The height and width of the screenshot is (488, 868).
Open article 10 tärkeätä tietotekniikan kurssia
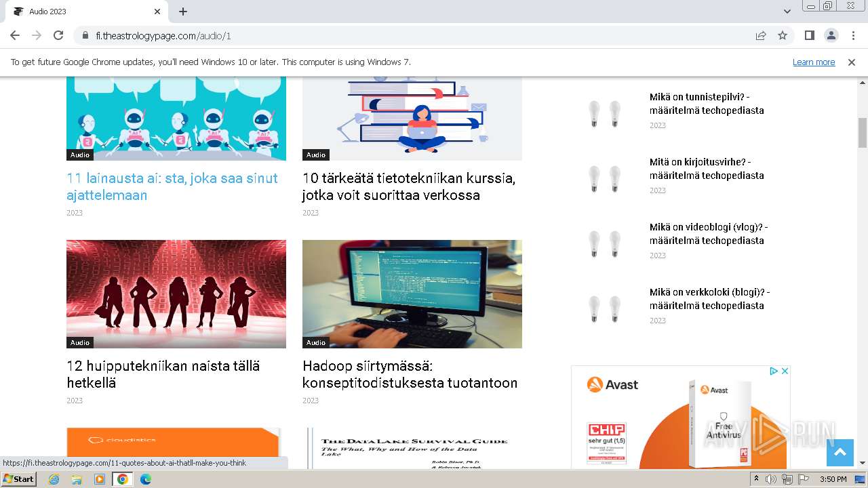[x=409, y=186]
